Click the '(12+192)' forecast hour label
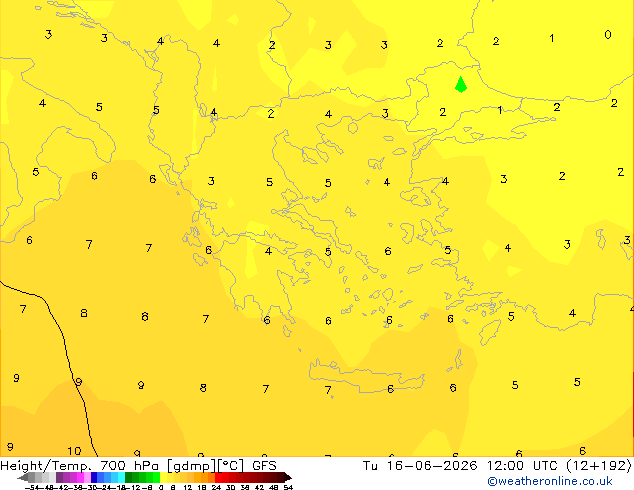634x490 pixels. tap(599, 466)
